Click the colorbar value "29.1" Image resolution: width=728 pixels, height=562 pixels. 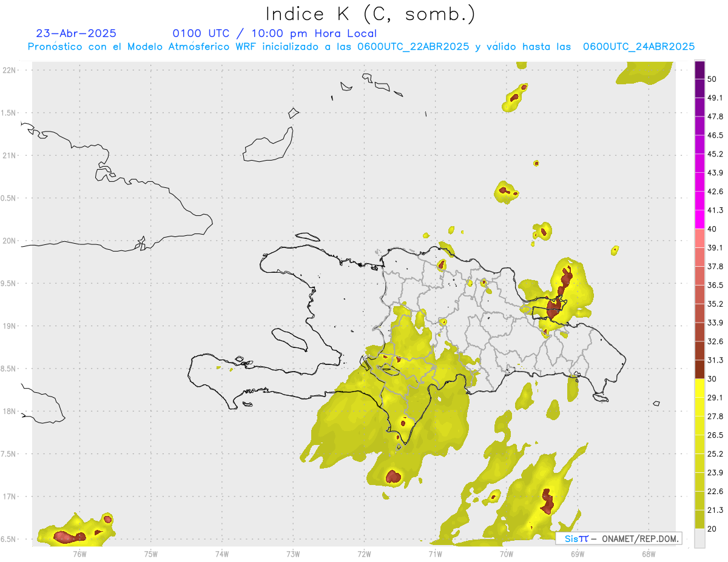click(715, 398)
